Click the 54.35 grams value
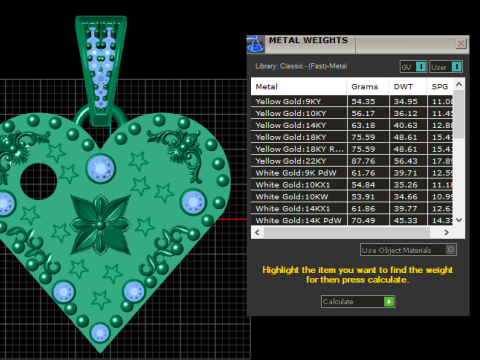The image size is (480, 360). pyautogui.click(x=363, y=101)
